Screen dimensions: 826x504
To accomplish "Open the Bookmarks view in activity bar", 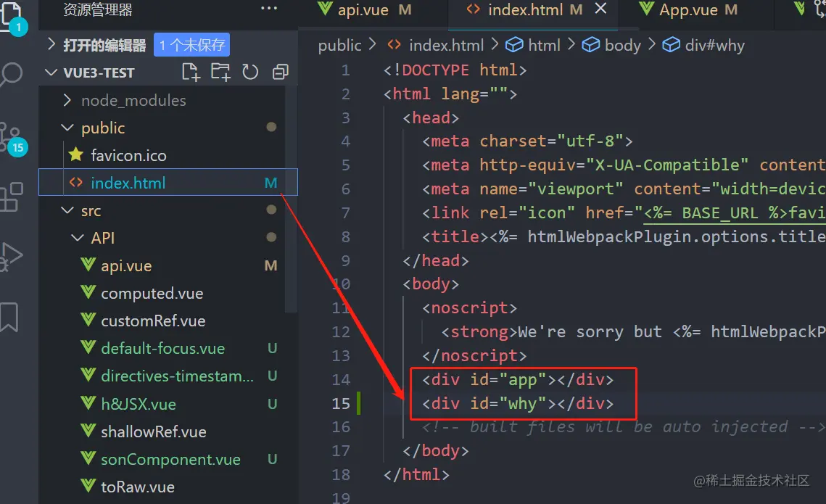I will coord(9,317).
